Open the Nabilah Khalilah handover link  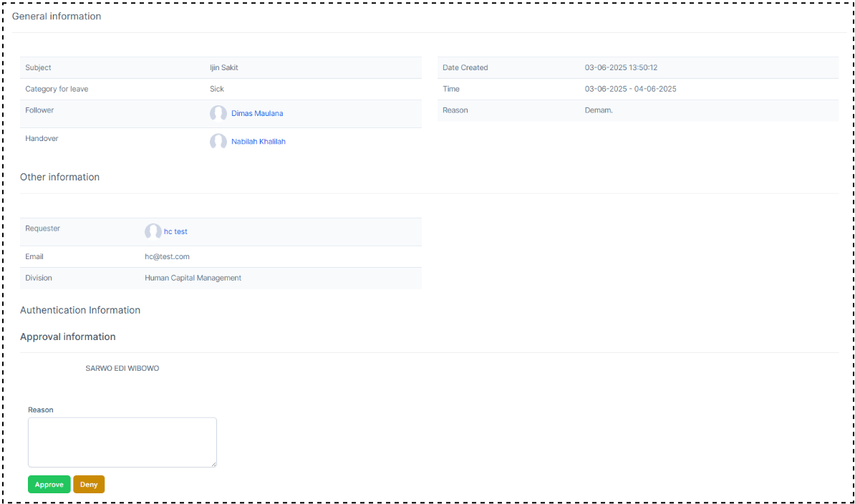(x=258, y=142)
